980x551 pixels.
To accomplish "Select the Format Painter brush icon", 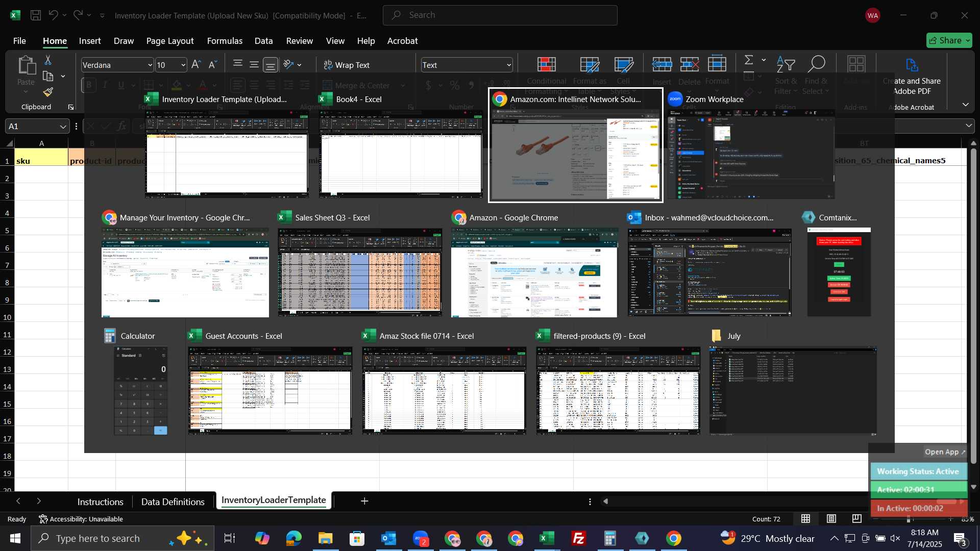I will click(48, 92).
